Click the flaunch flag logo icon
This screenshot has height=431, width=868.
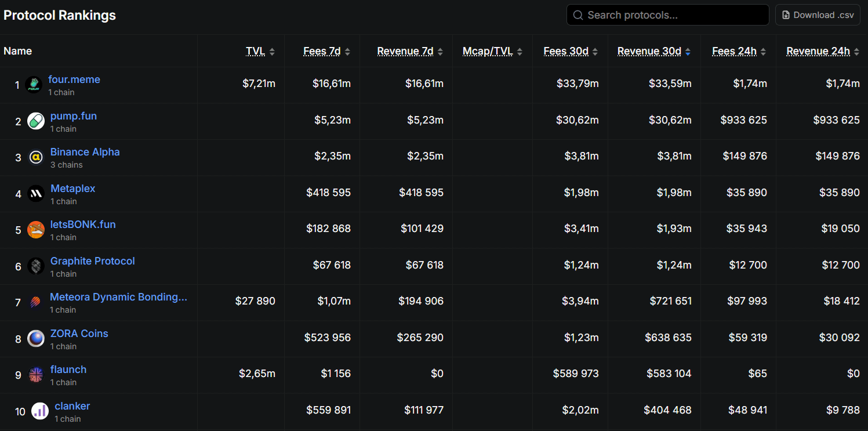click(x=36, y=375)
